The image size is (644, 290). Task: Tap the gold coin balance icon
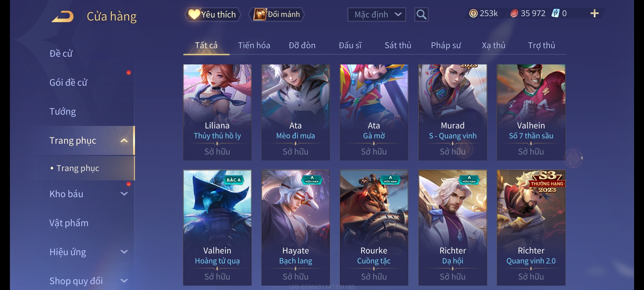coord(473,13)
